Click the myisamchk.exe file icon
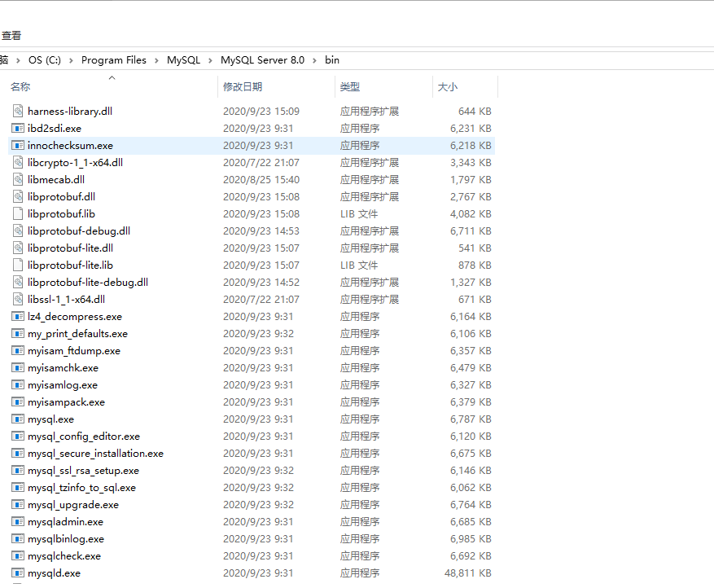This screenshot has height=588, width=714. (18, 368)
